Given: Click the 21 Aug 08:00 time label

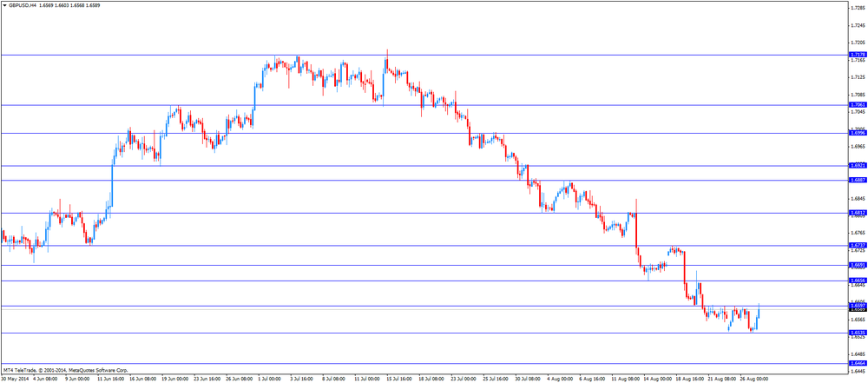Looking at the screenshot, I should point(720,380).
